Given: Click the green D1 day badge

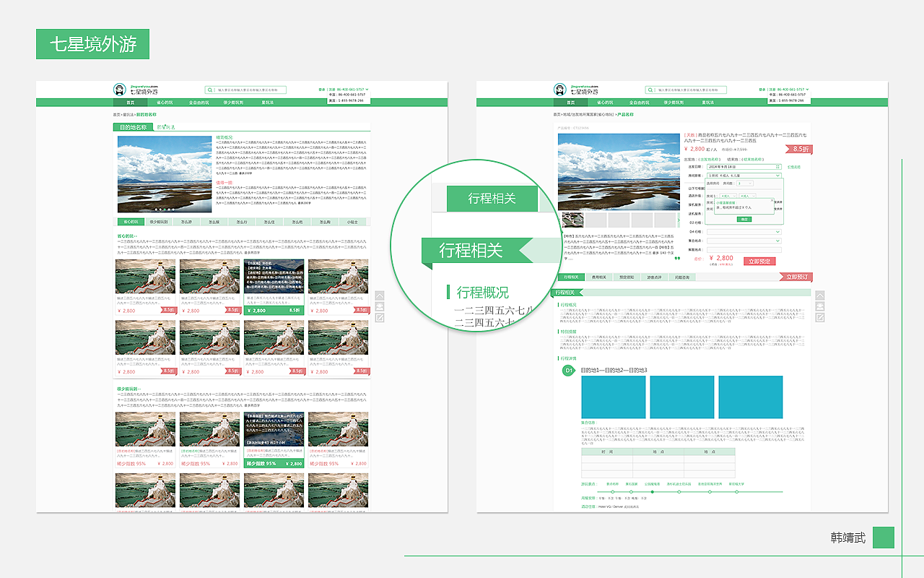Looking at the screenshot, I should [x=568, y=371].
